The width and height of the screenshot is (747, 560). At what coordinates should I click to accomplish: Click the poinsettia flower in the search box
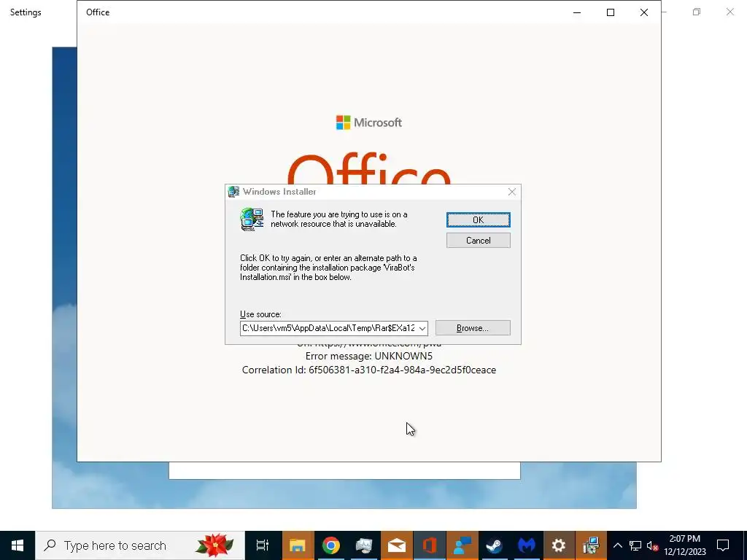tap(215, 545)
